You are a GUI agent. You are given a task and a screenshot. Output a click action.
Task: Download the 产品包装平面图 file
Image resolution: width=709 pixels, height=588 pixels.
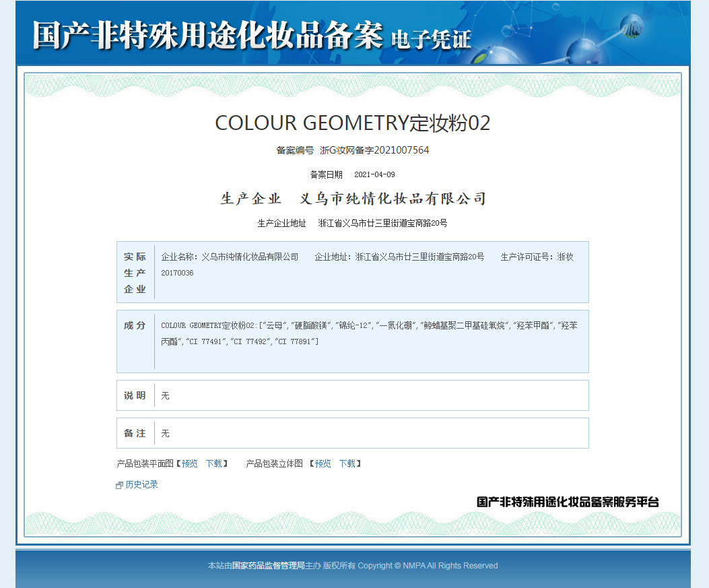[x=214, y=463]
